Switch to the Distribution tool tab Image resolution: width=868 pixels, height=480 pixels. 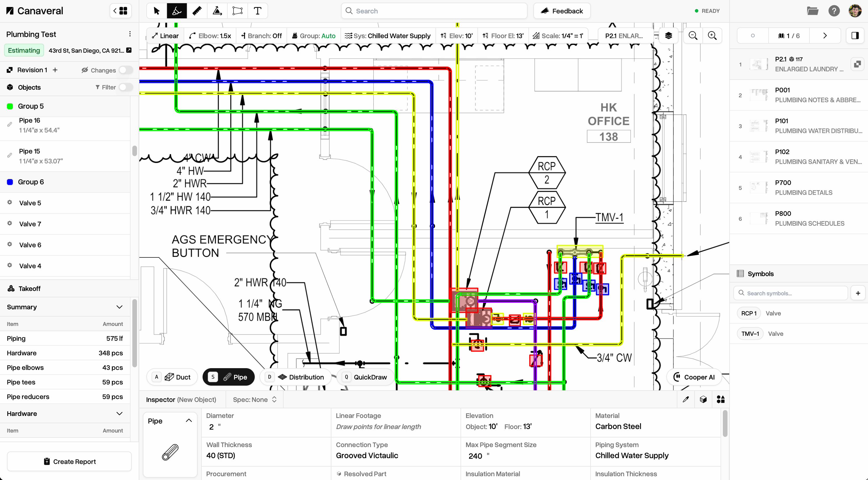pos(295,377)
